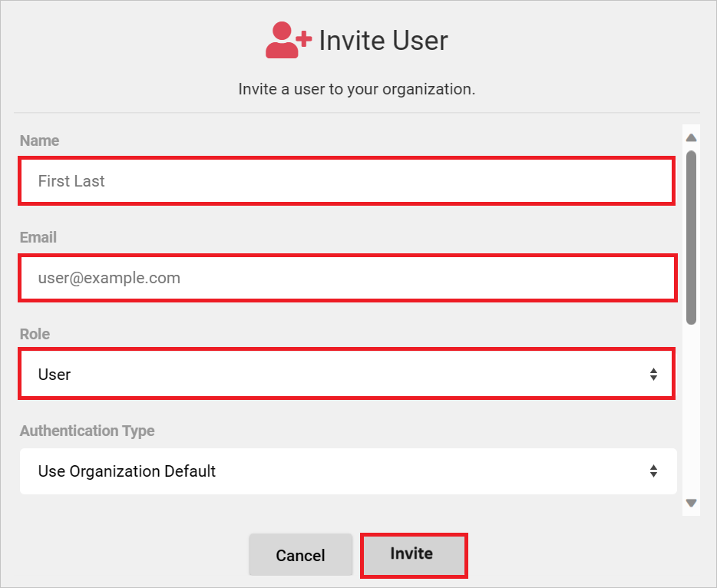Open the Role dropdown showing User
Image resolution: width=717 pixels, height=588 pixels.
[x=345, y=374]
